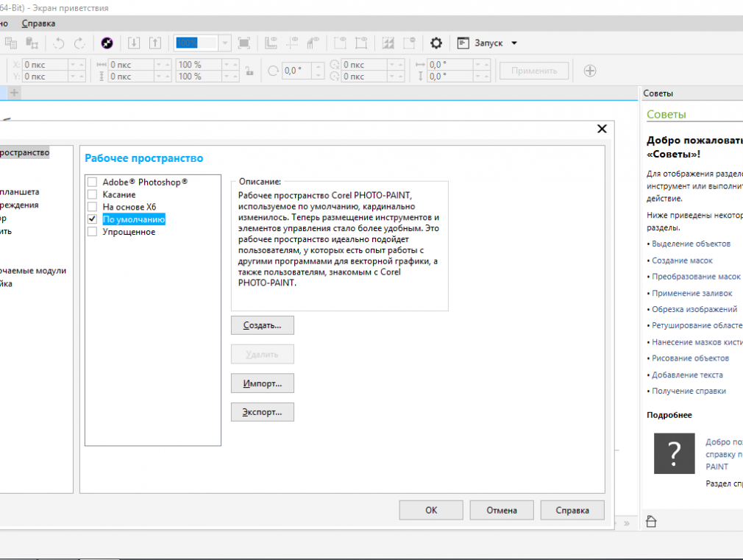Click the Export up-arrow icon in toolbar
Screen dimensions: 743x560
click(x=155, y=43)
